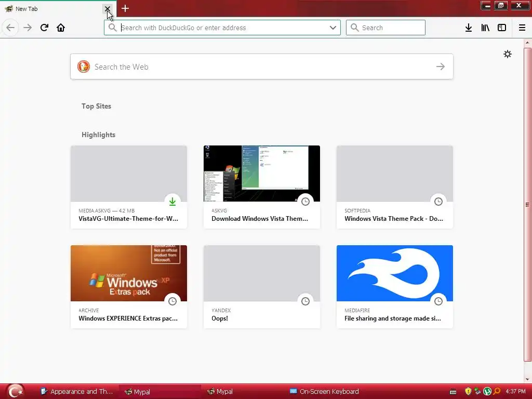532x399 pixels.
Task: Click the MEDIA.ASKVG — 4.2 MB label
Action: click(x=107, y=211)
